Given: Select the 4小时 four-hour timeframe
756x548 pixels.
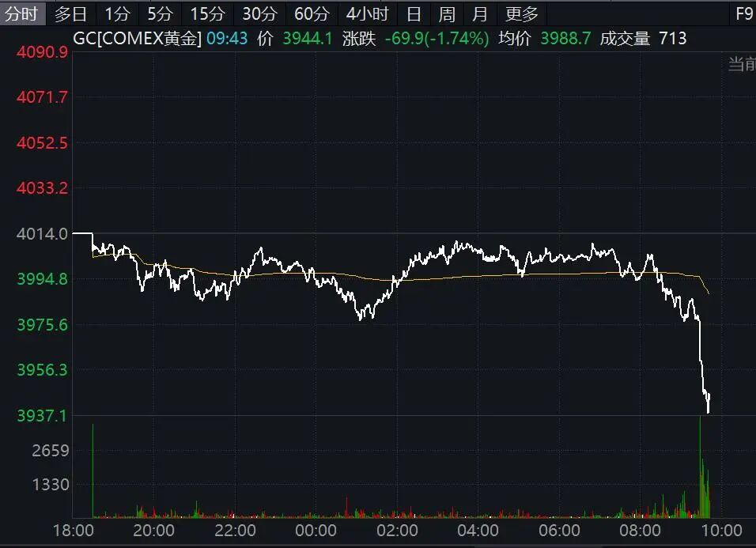Looking at the screenshot, I should [x=367, y=13].
